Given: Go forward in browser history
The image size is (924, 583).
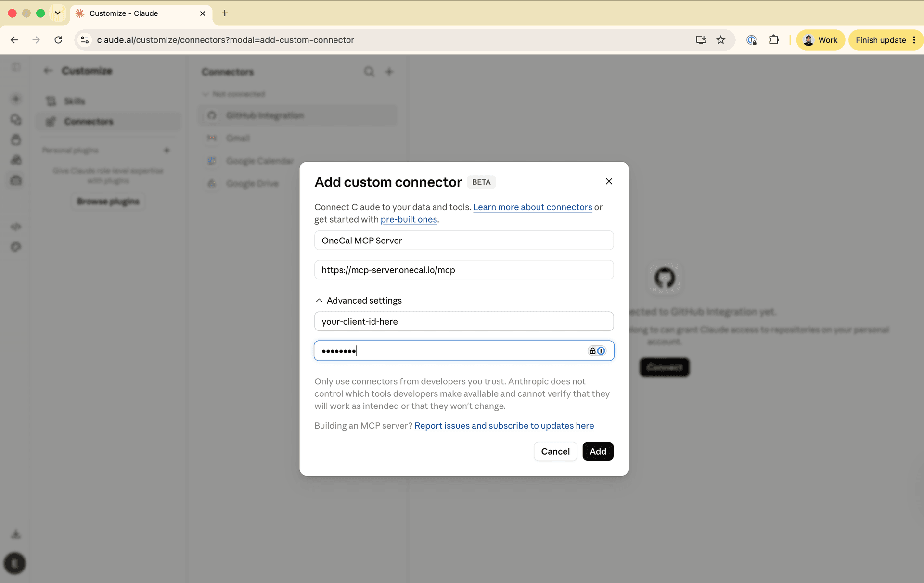Looking at the screenshot, I should tap(36, 40).
